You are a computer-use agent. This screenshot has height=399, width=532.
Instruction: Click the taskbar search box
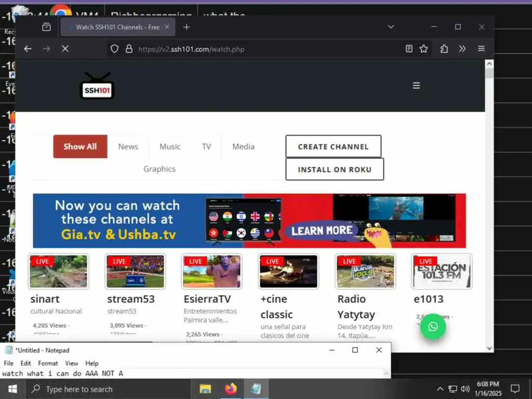click(109, 389)
